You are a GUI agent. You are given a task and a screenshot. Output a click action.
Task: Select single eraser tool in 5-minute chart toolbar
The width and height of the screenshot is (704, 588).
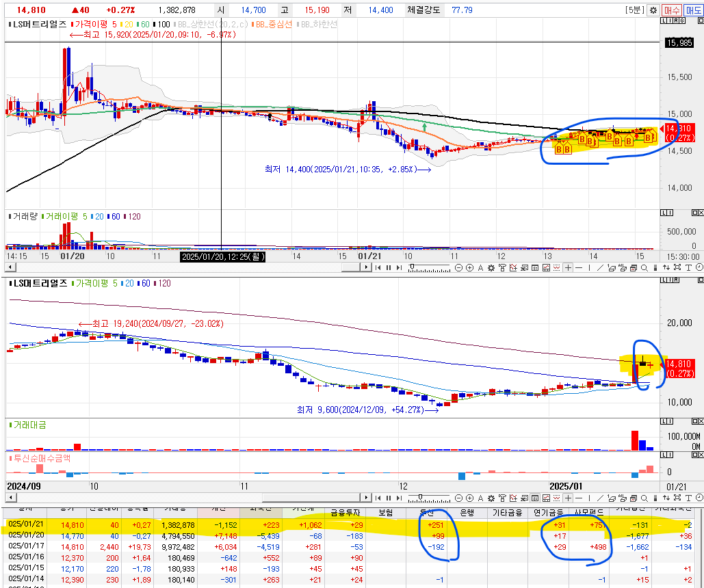tap(611, 267)
